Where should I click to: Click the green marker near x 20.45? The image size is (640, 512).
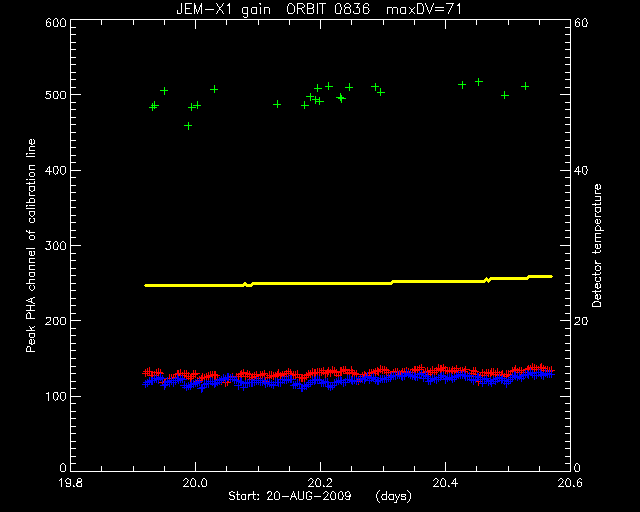click(479, 82)
